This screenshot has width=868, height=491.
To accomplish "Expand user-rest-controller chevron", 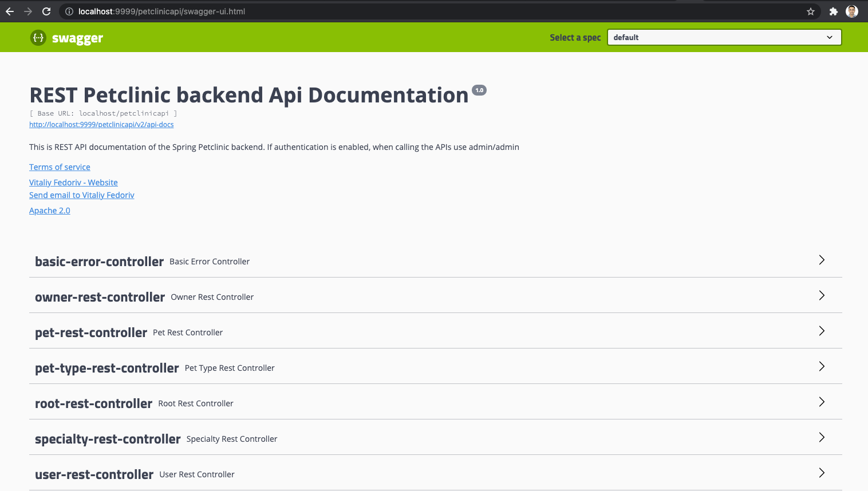I will [822, 473].
